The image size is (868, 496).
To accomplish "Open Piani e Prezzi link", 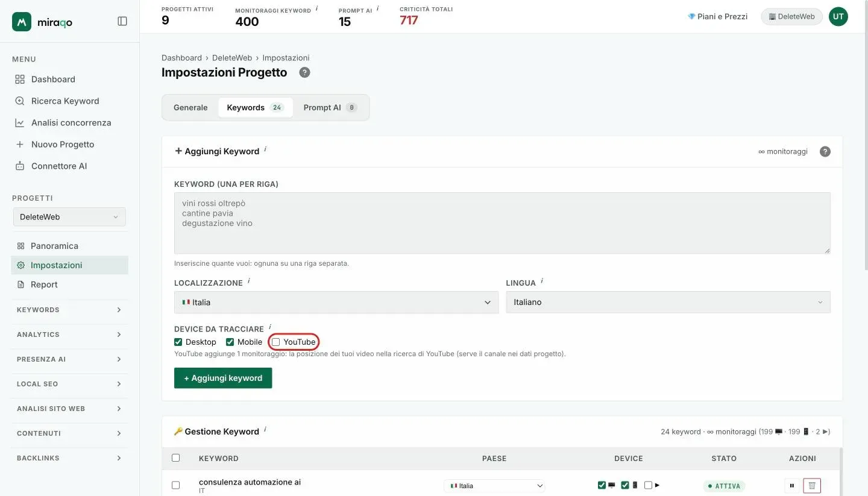I will (717, 16).
